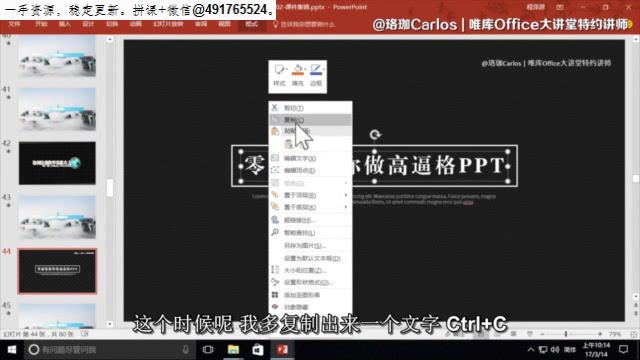Choose Set as Default Text Box entry
Image resolution: width=640 pixels, height=360 pixels.
click(x=310, y=258)
